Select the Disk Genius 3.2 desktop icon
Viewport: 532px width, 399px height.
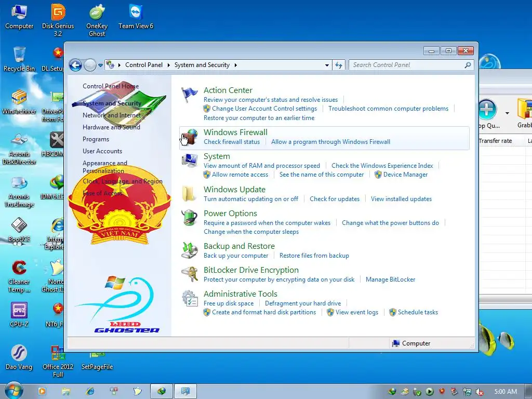58,20
